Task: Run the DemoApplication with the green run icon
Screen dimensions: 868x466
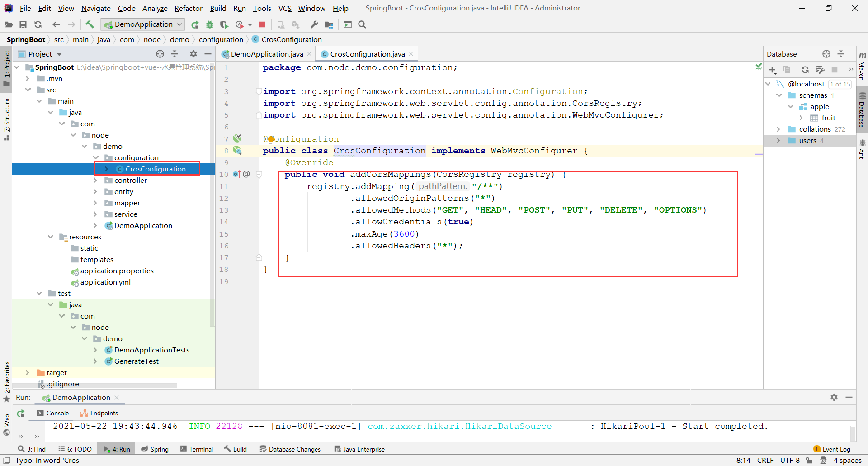Action: [195, 24]
